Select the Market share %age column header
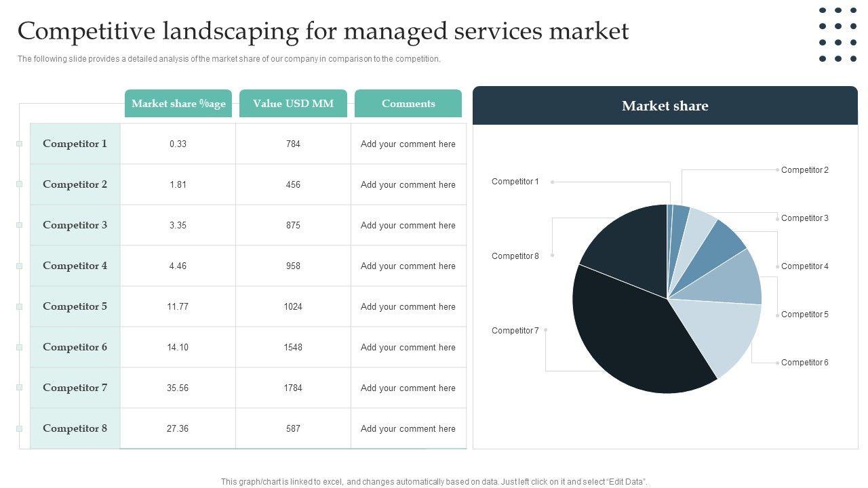The height and width of the screenshot is (488, 868). coord(178,104)
